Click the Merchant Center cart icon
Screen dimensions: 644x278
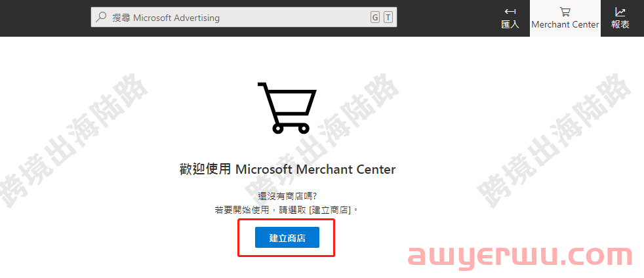point(565,12)
